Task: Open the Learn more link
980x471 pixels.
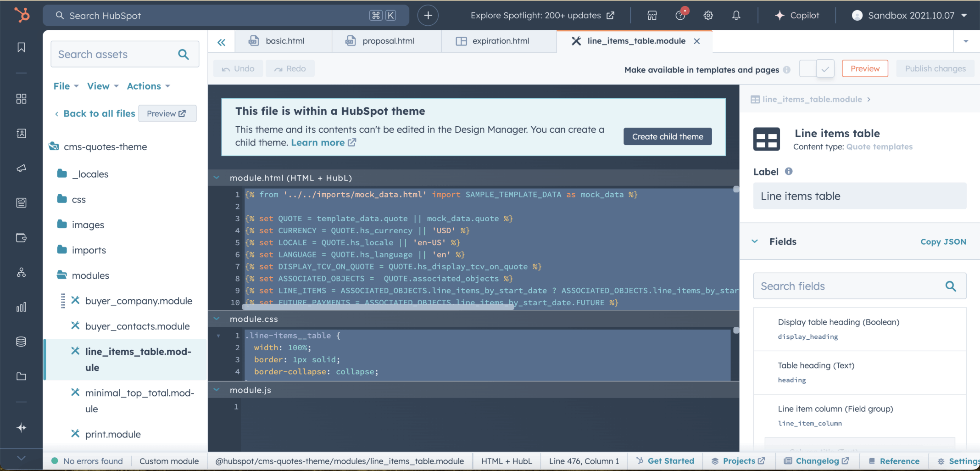Action: pos(323,142)
